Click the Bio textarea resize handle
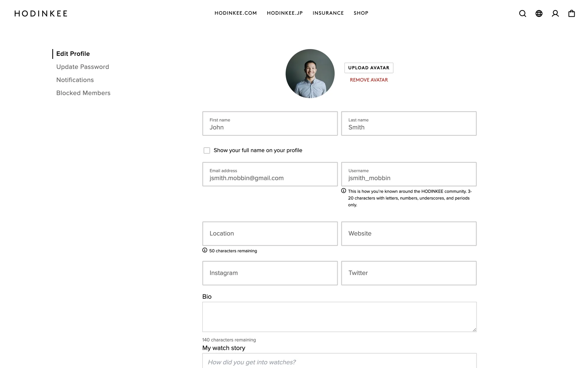This screenshot has width=588, height=368. (474, 330)
